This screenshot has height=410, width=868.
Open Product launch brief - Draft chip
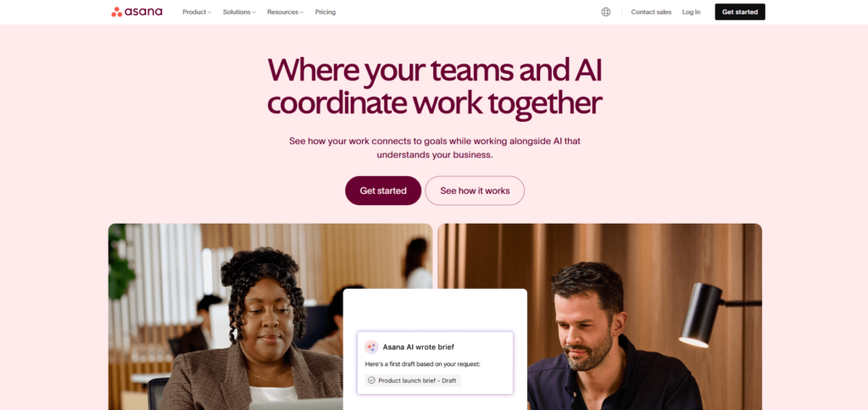click(413, 380)
